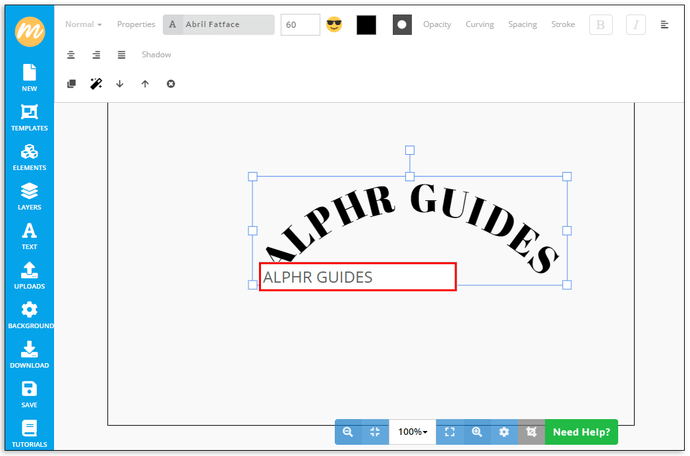
Task: Click the emoji picker icon
Action: [x=334, y=25]
